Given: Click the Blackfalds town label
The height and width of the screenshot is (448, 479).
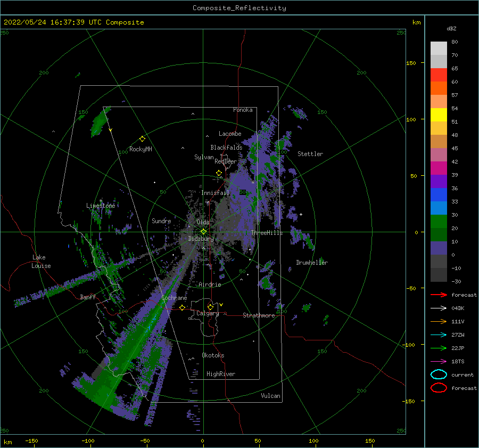Looking at the screenshot, I should 226,148.
